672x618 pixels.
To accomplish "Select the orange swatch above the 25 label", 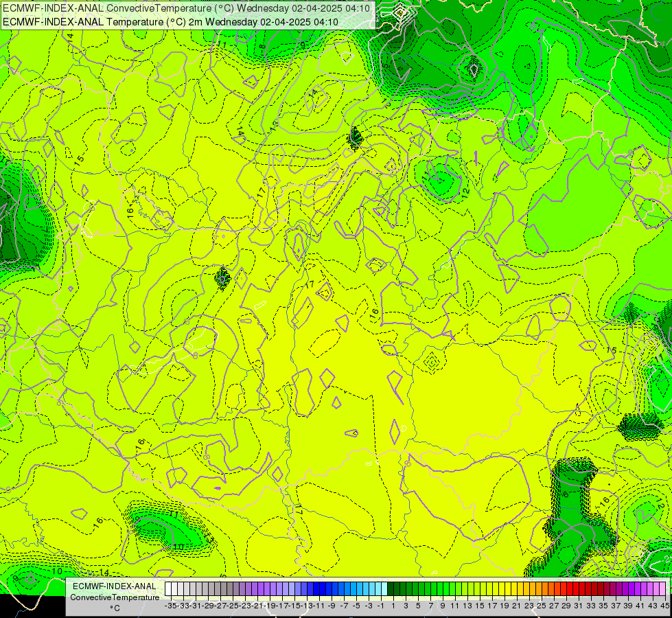I will pyautogui.click(x=539, y=589).
